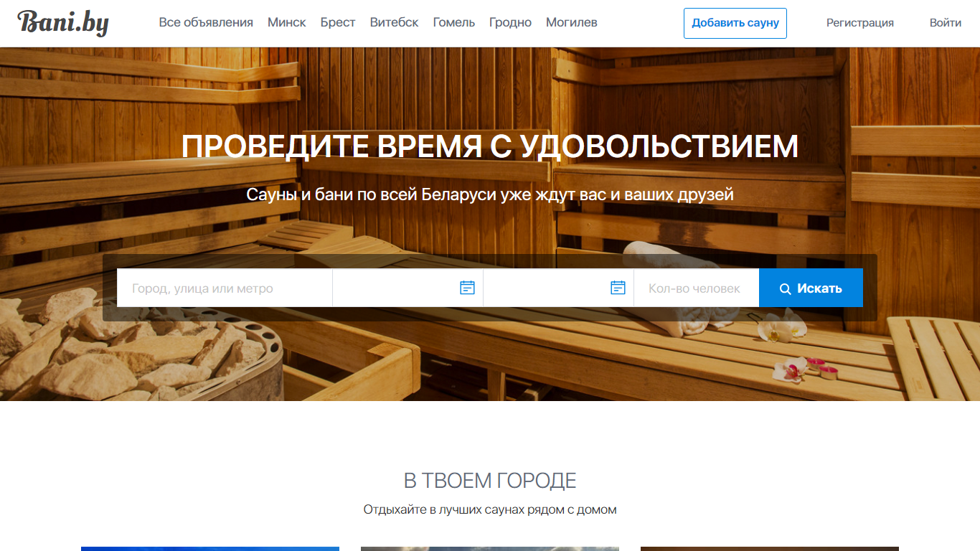The width and height of the screenshot is (980, 551).
Task: Focus the Город, улица или метро field
Action: point(225,288)
